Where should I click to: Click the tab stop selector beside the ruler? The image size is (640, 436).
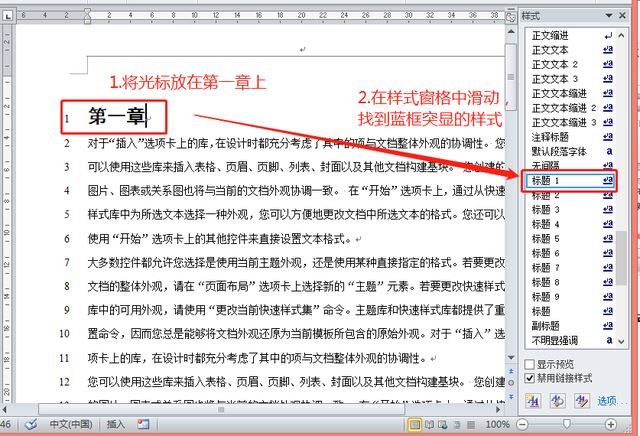8,16
